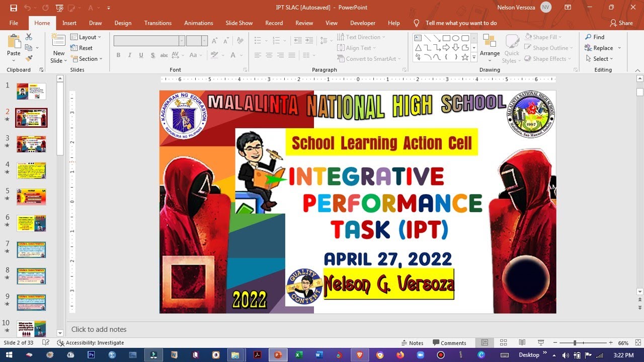Click the Cut scissors icon

(x=29, y=37)
